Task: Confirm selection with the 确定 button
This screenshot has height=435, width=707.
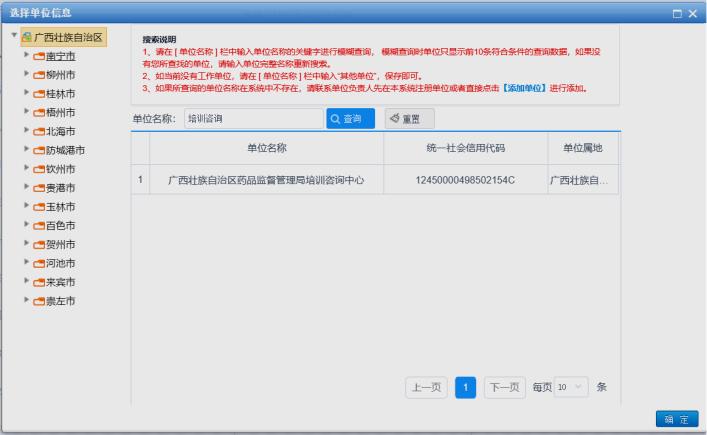Action: pos(675,419)
